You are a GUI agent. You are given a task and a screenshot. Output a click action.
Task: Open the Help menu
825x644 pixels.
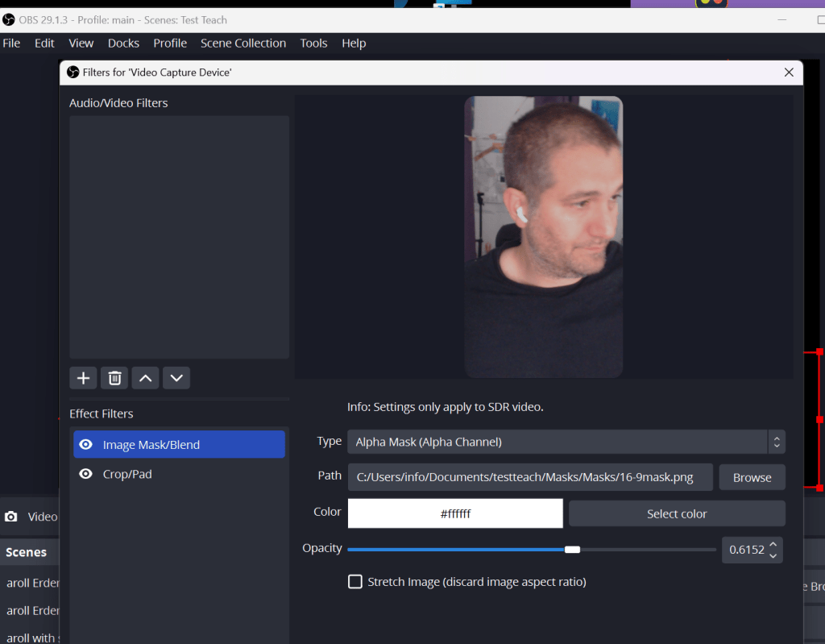pos(354,44)
